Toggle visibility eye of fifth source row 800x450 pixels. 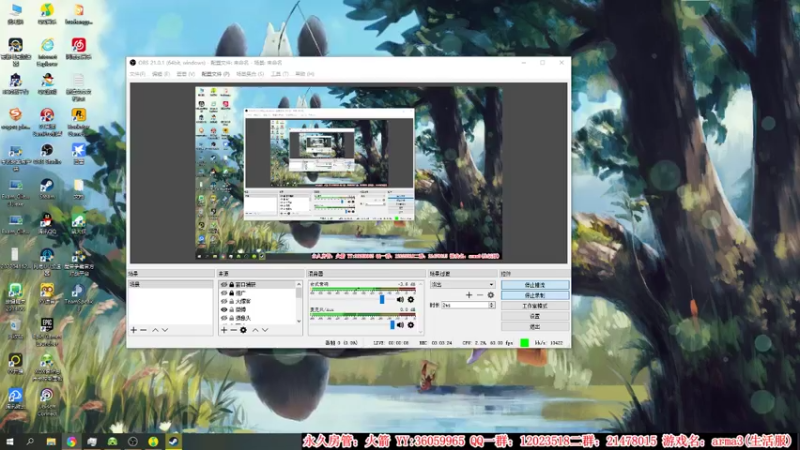(224, 318)
